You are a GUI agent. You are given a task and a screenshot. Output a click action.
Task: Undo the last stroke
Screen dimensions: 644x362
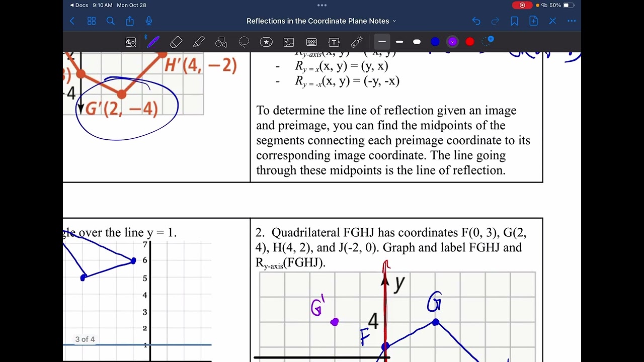coord(476,21)
